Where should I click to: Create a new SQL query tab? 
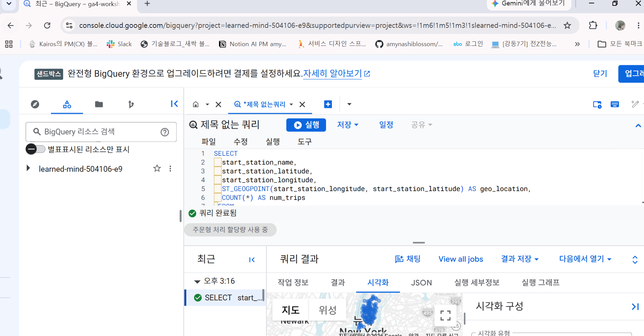pos(328,104)
